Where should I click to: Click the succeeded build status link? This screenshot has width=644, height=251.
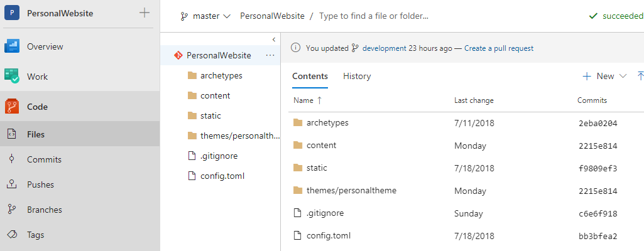(x=623, y=16)
